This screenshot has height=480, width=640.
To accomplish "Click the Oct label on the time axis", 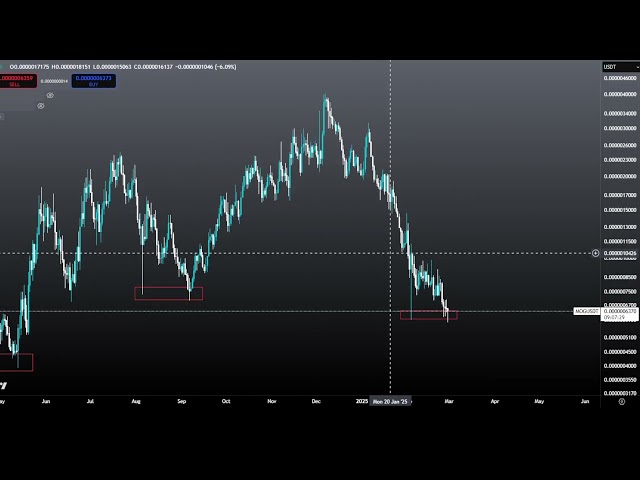I will pyautogui.click(x=226, y=401).
